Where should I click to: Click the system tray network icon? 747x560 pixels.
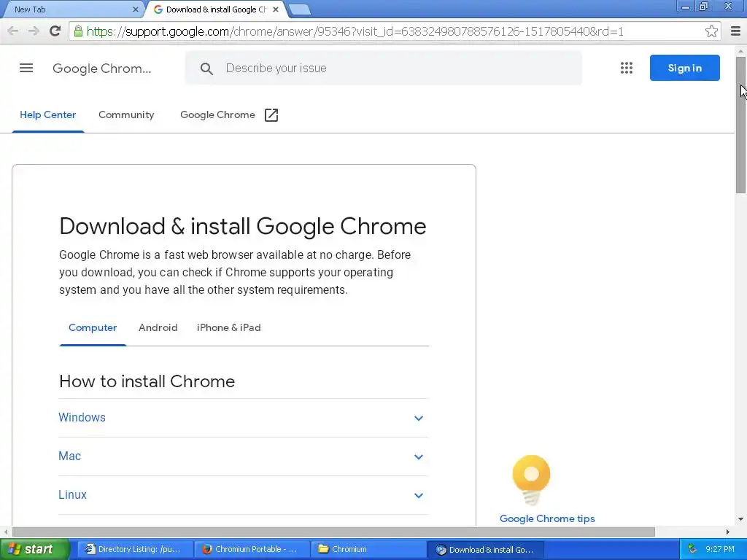(692, 549)
